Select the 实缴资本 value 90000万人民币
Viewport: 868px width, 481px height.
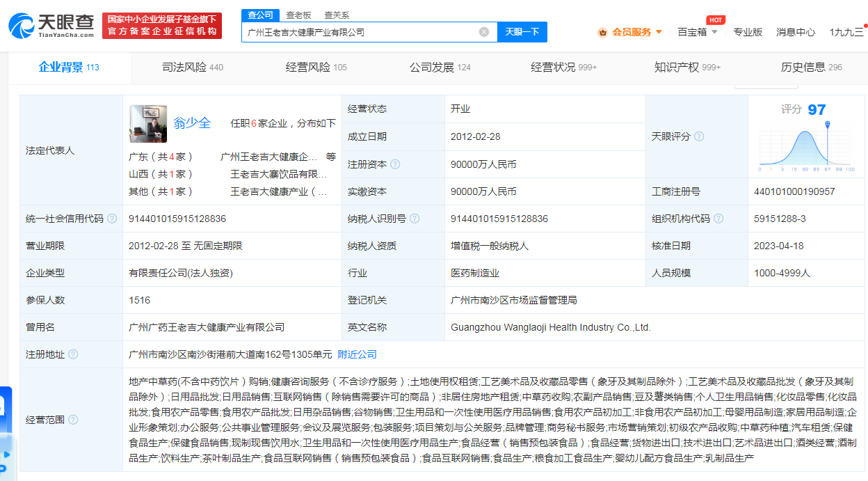point(484,191)
